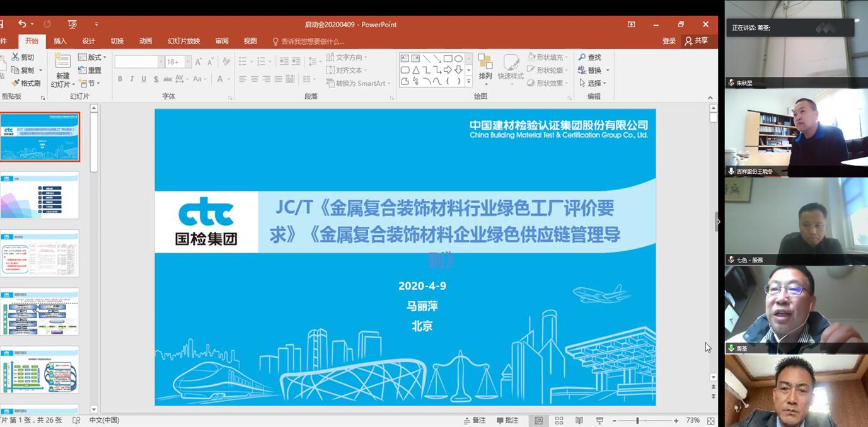
Task: Click Convert to SmartArt button
Action: 358,83
